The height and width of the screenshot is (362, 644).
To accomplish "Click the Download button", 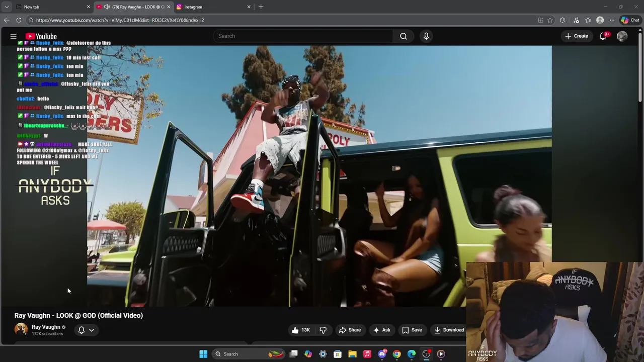I will [x=449, y=330].
